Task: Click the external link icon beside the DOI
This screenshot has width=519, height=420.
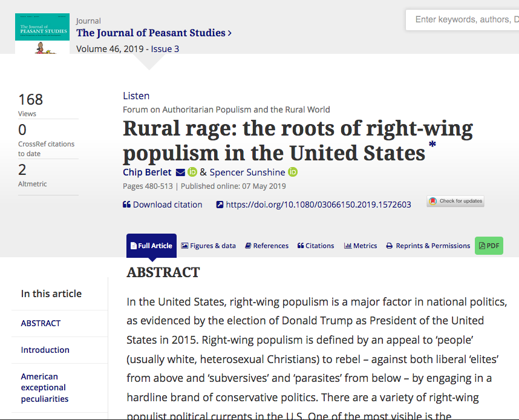Action: [220, 205]
